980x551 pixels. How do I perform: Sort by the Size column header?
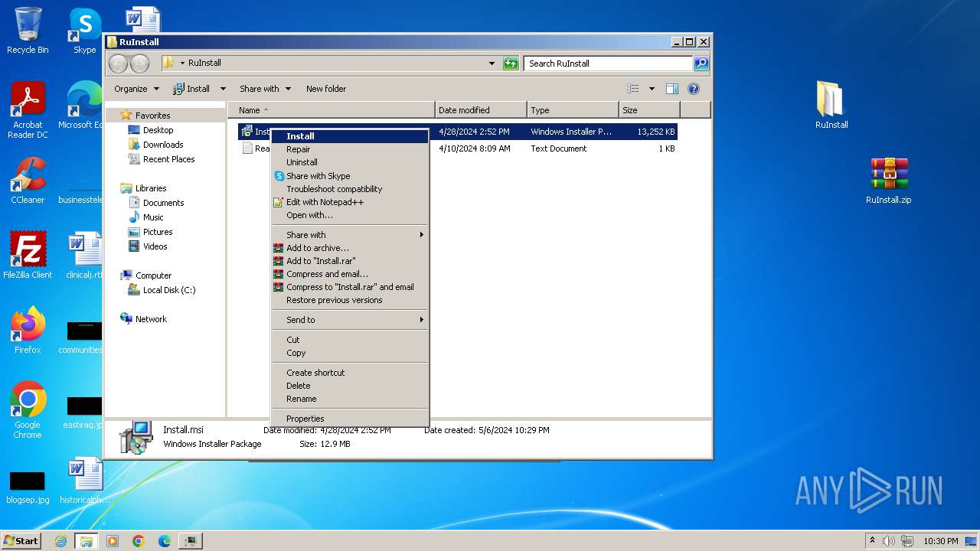tap(649, 110)
